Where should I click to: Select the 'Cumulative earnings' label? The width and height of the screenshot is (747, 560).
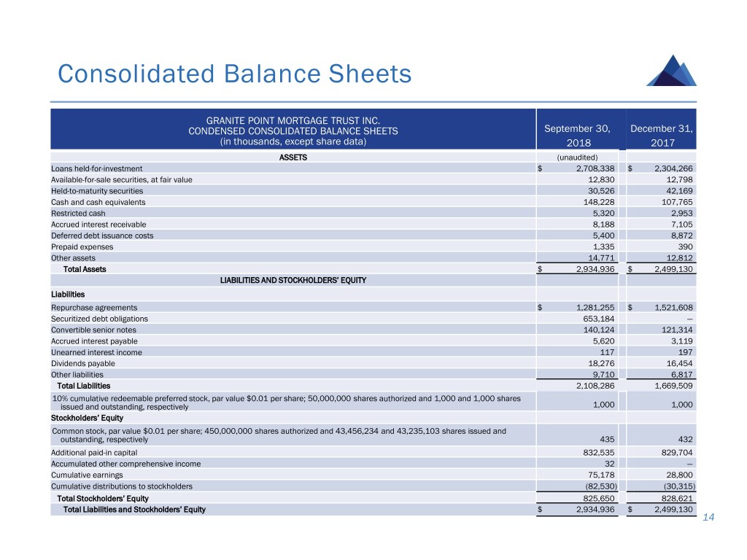coord(87,475)
